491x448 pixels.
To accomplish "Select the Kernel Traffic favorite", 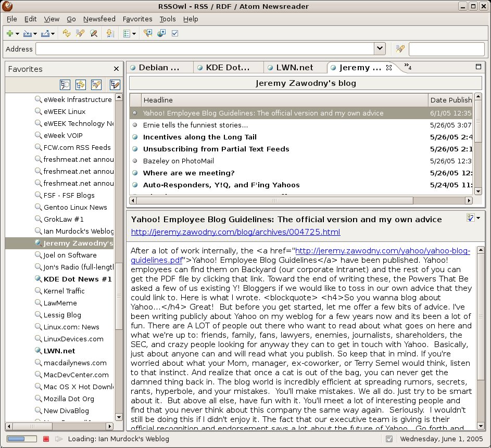I will point(64,291).
